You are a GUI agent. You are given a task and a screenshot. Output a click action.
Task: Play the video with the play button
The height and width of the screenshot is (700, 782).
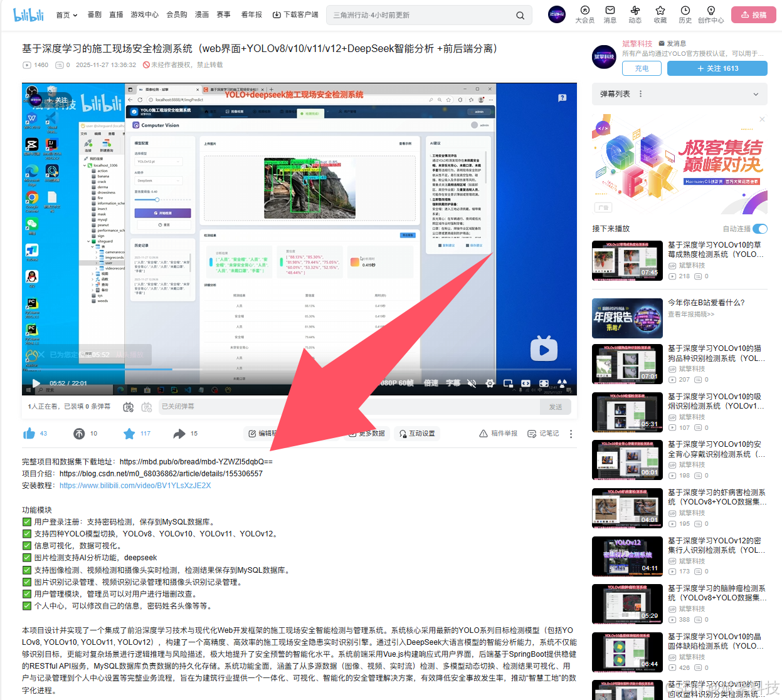[36, 383]
